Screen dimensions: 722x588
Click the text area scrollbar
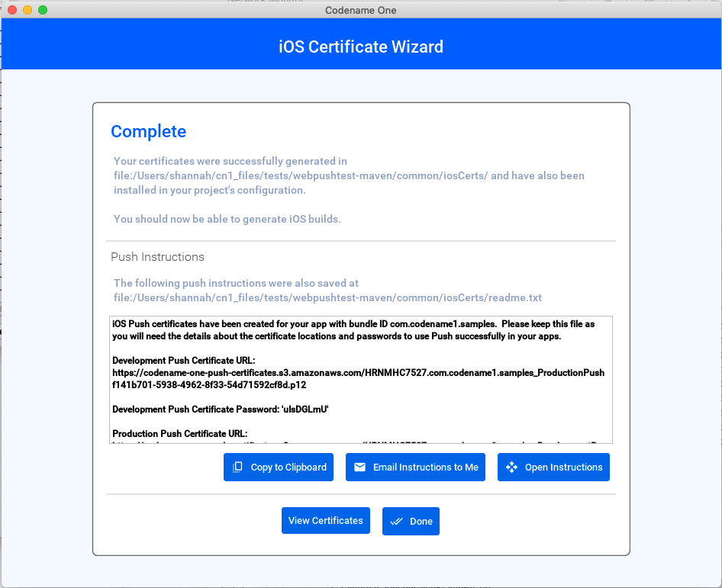tap(608, 378)
